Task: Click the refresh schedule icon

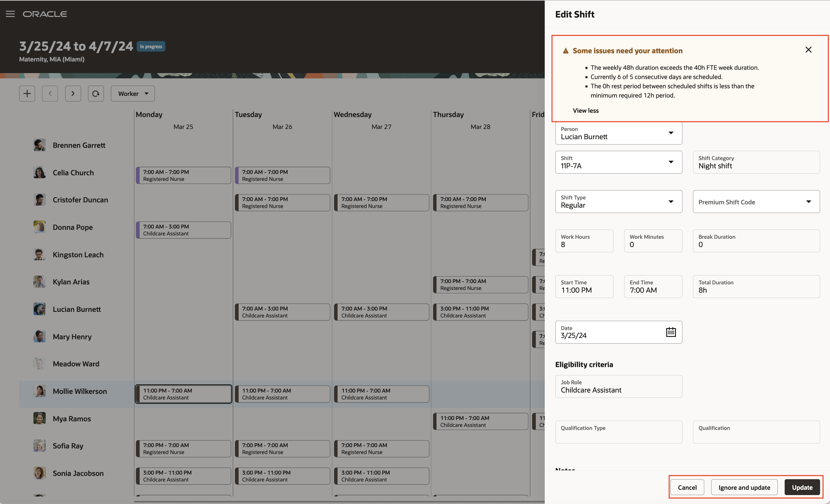Action: click(96, 94)
